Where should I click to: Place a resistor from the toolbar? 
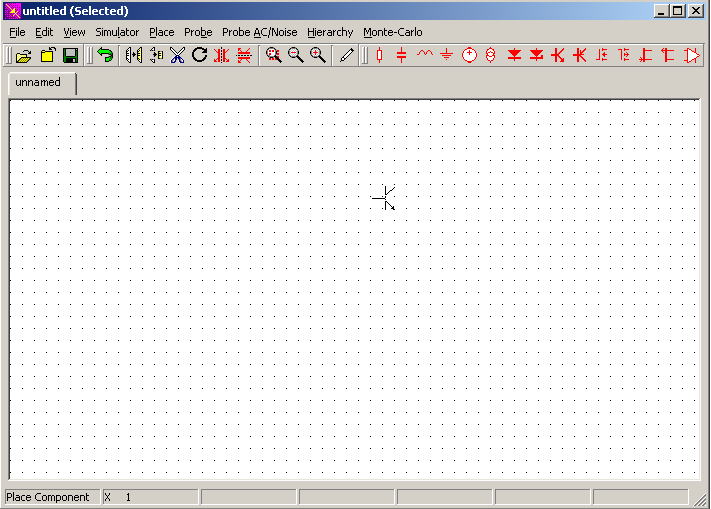coord(380,55)
